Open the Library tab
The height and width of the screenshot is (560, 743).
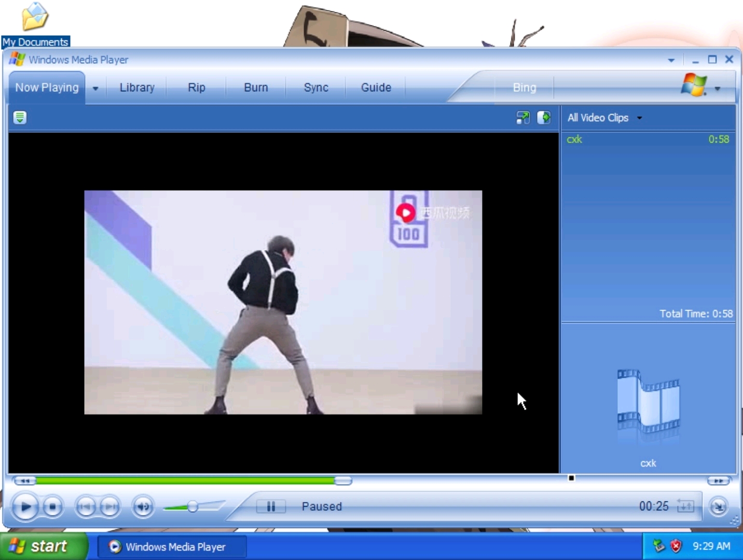point(137,88)
